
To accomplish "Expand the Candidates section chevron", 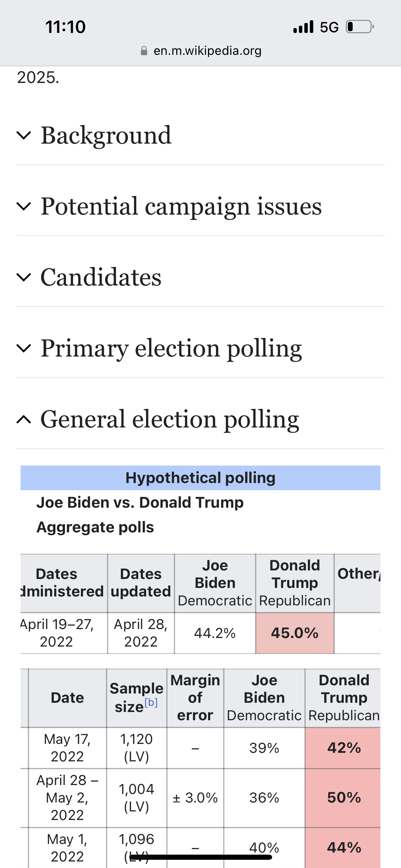I will click(24, 277).
